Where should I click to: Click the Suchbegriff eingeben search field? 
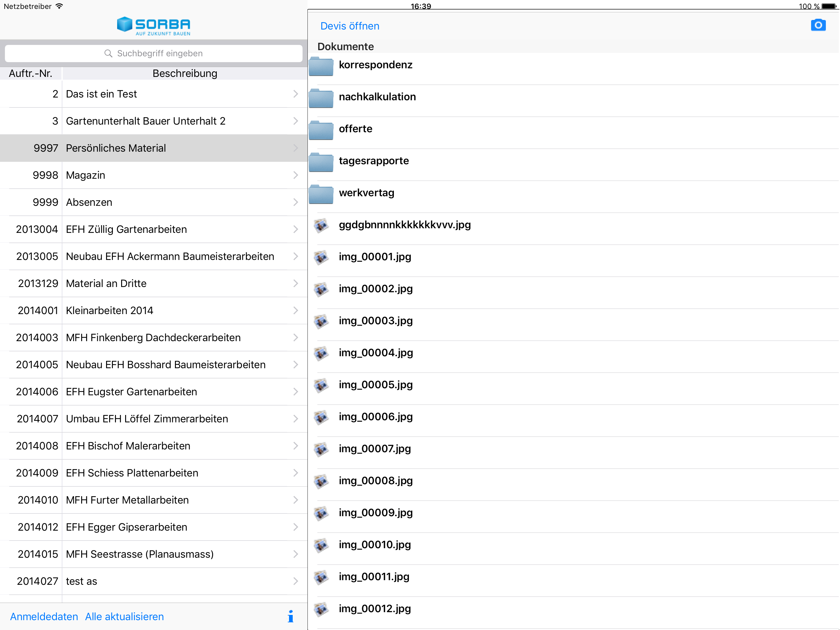pyautogui.click(x=154, y=54)
